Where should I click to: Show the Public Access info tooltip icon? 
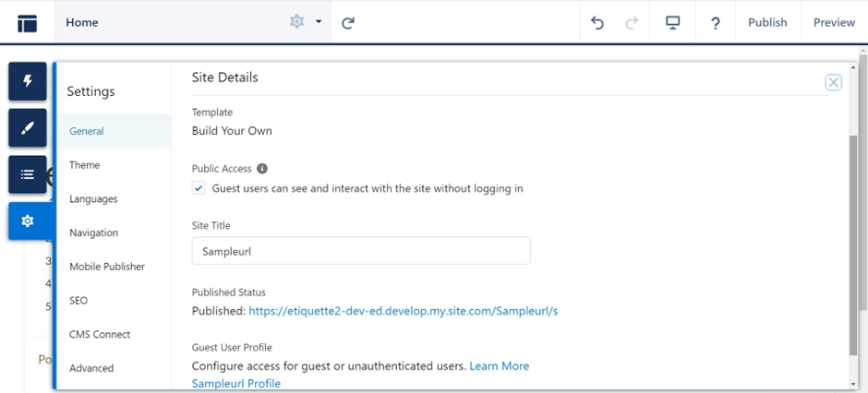[262, 169]
